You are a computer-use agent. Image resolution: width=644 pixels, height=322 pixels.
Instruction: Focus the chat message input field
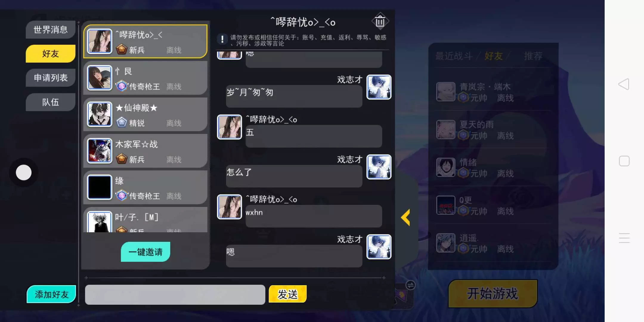click(x=175, y=295)
